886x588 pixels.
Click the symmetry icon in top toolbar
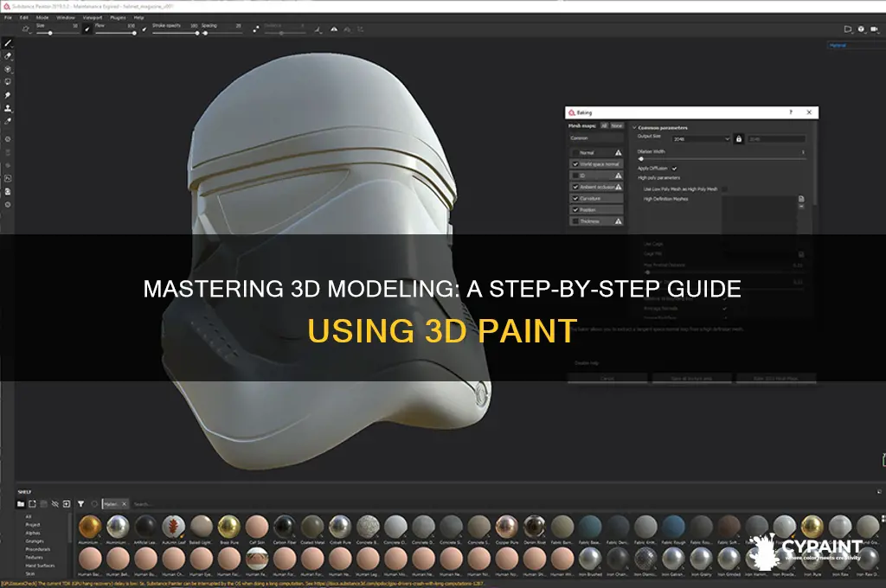(x=334, y=29)
